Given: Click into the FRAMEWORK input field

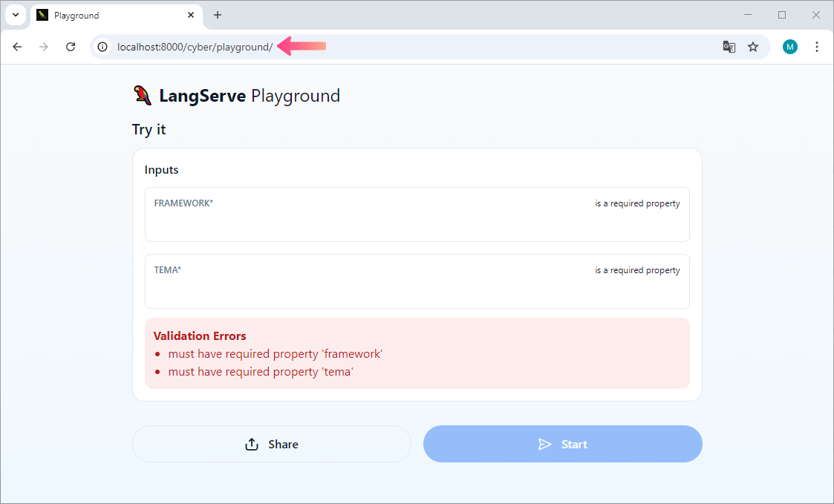Looking at the screenshot, I should 417,215.
